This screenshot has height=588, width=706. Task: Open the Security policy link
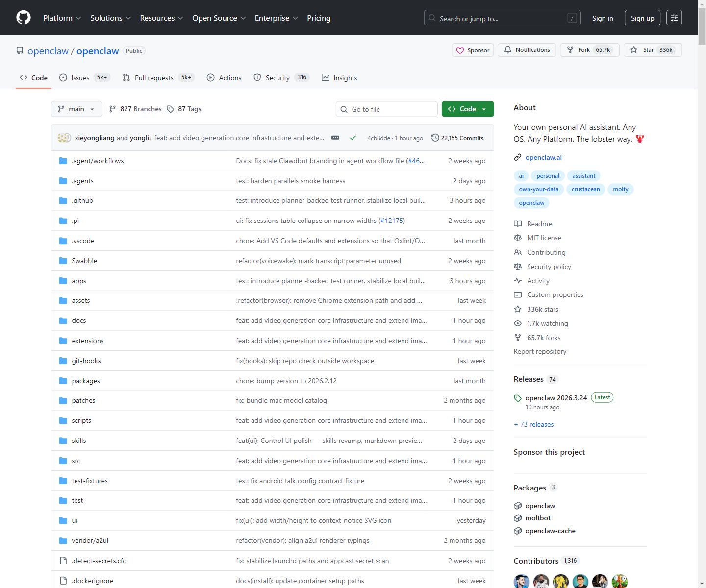pyautogui.click(x=549, y=267)
